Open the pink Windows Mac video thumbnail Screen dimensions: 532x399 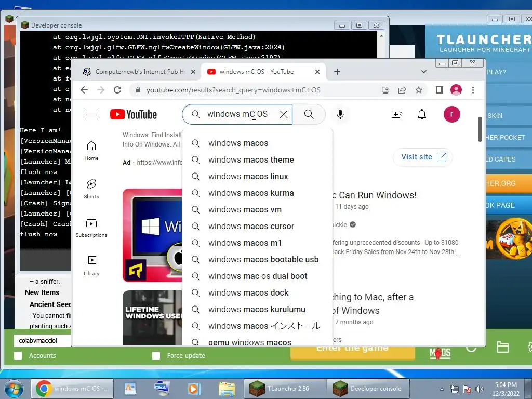[152, 235]
